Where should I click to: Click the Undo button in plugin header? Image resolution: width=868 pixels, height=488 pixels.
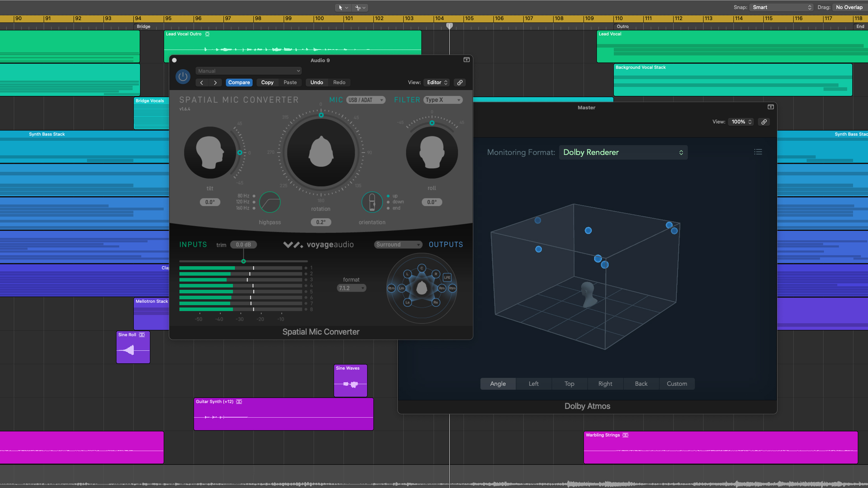[x=316, y=82]
